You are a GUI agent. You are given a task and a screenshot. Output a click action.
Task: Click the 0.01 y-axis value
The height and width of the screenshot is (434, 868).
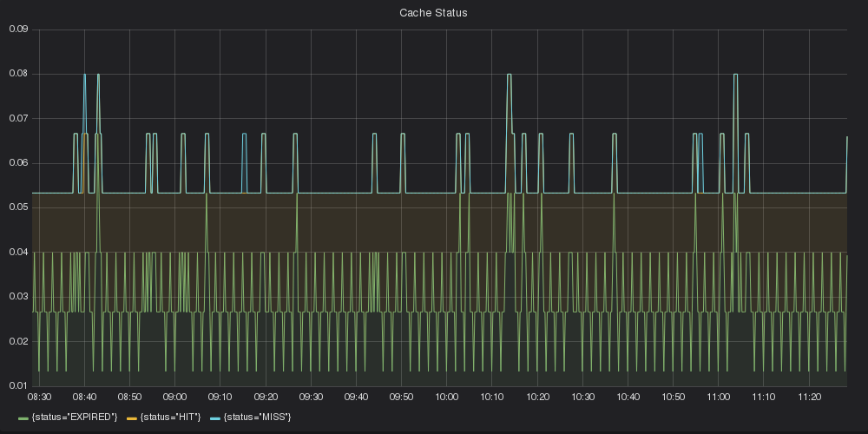[x=18, y=386]
